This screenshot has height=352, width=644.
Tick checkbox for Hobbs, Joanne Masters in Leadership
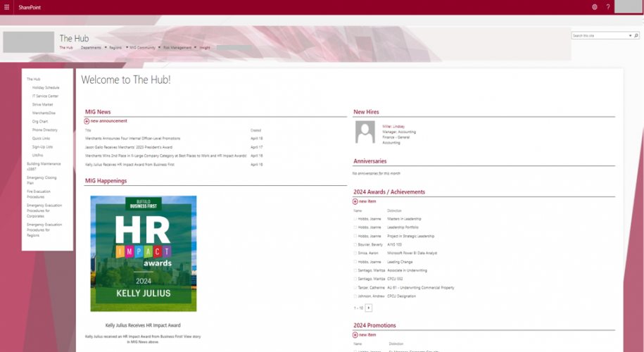click(x=355, y=219)
